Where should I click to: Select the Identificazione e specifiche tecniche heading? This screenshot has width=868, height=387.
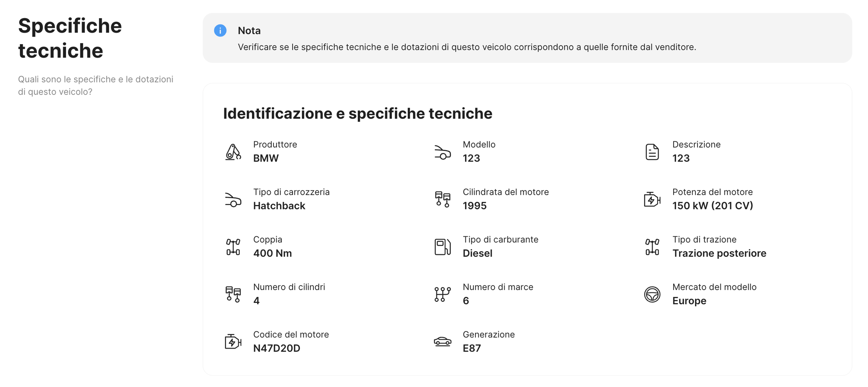tap(358, 113)
